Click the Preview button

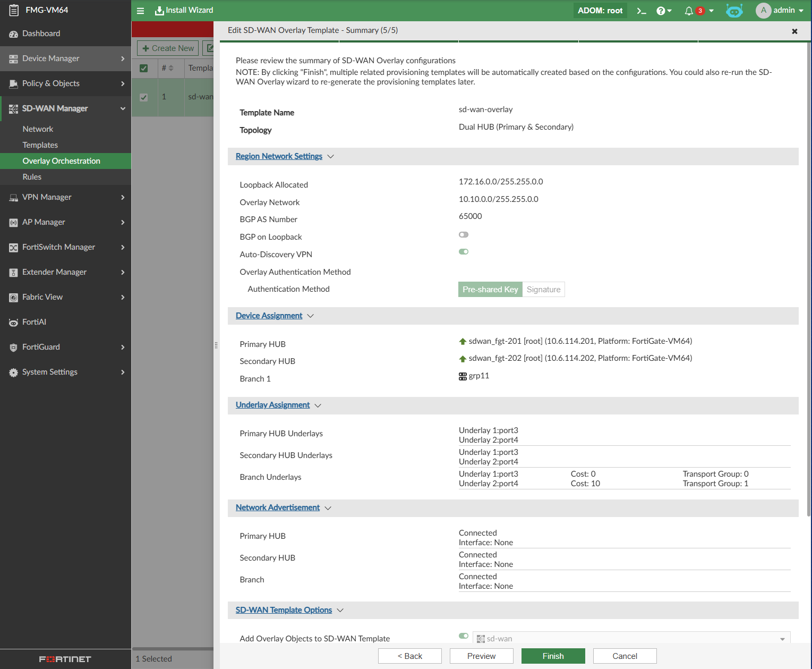tap(482, 656)
